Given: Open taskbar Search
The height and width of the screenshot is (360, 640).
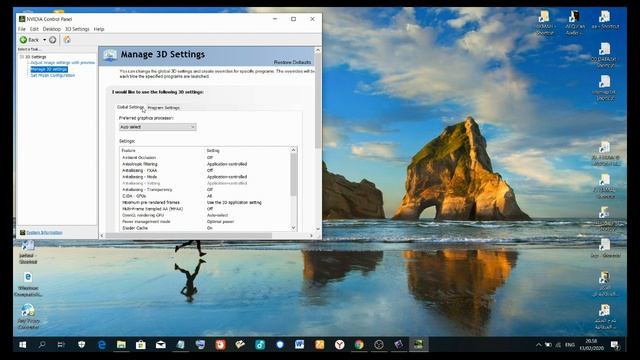Looking at the screenshot, I should point(42,345).
